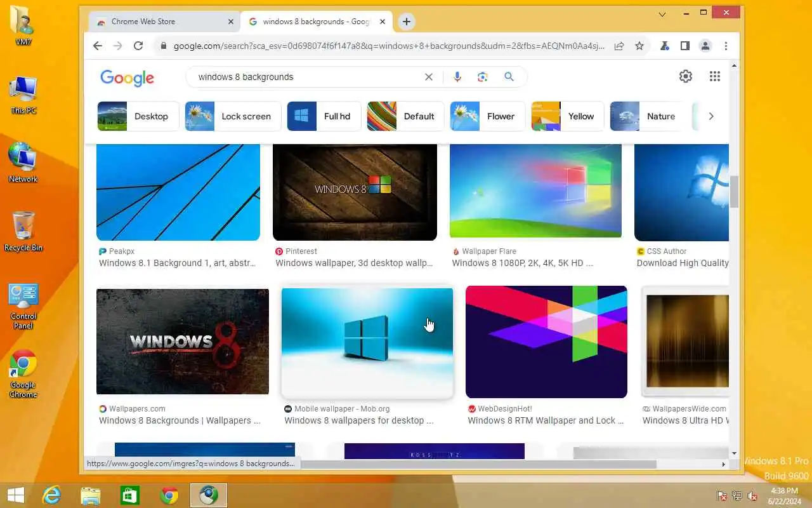
Task: Open the Peakpx blue abstract wallpaper thumbnail
Action: tap(178, 192)
